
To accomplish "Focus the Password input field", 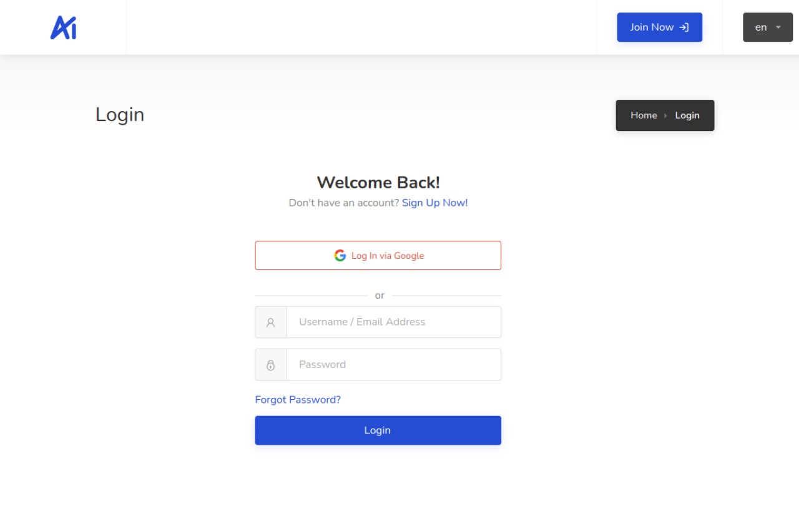I will 394,364.
